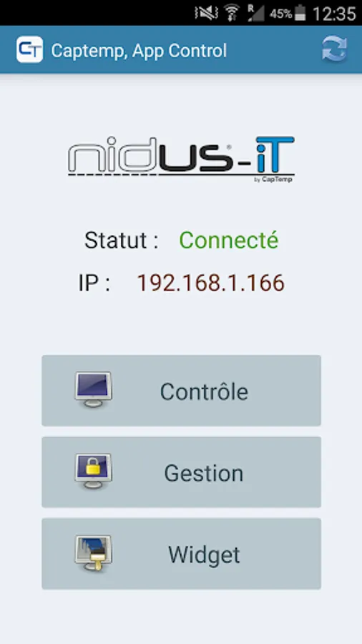The image size is (362, 644).
Task: Tap the IP label
Action: coord(94,283)
